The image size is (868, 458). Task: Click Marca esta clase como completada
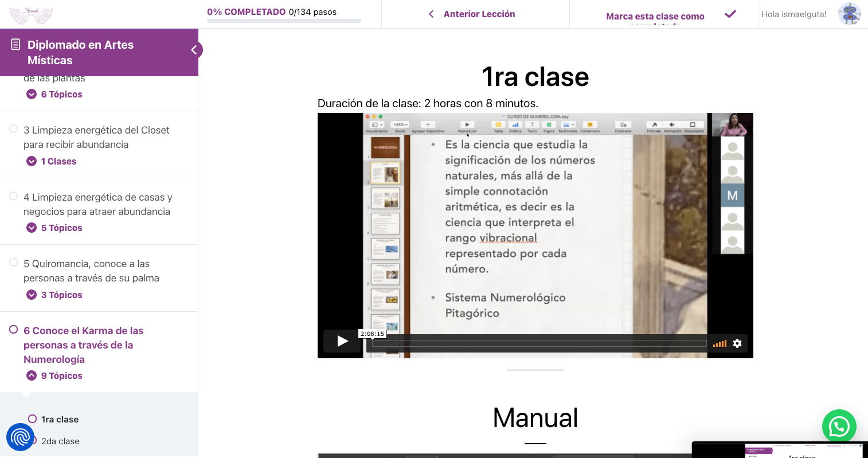coord(655,17)
